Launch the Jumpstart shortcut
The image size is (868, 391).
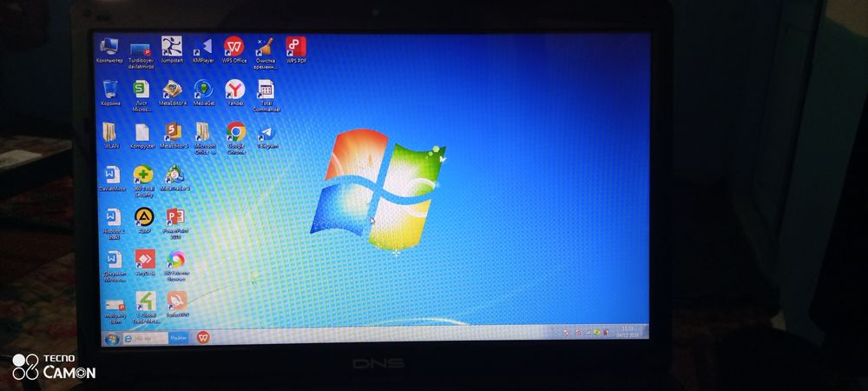pyautogui.click(x=172, y=50)
